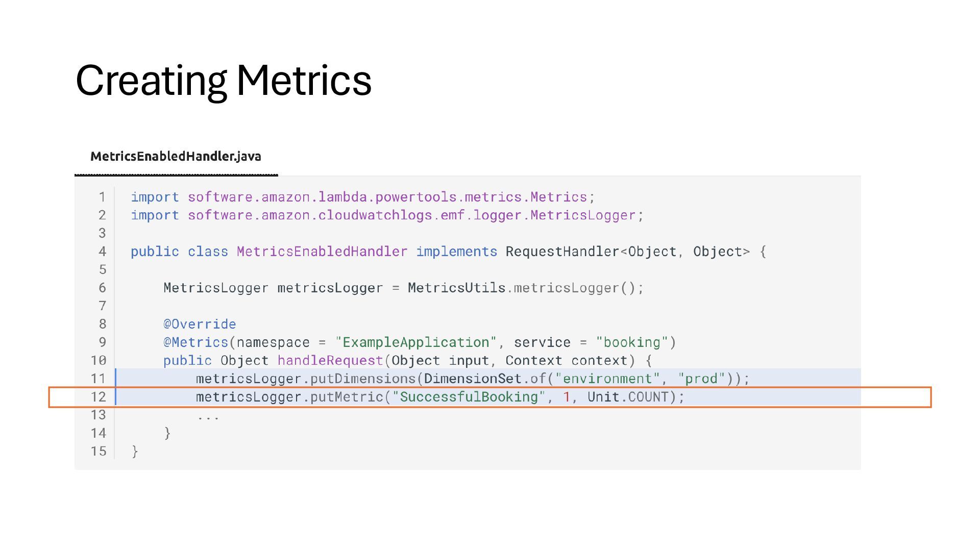This screenshot has height=551, width=980.
Task: Select the MetricsEnabledHandler.java tab
Action: tap(176, 157)
